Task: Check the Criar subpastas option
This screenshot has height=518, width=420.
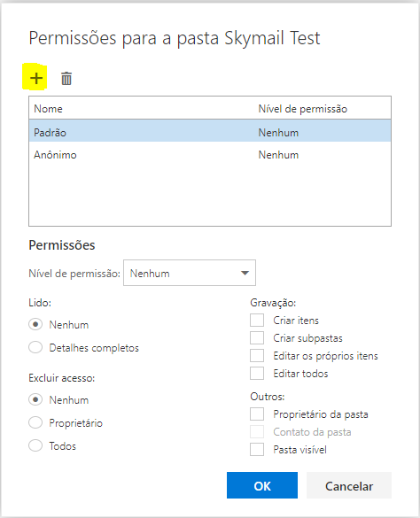Action: pyautogui.click(x=257, y=338)
